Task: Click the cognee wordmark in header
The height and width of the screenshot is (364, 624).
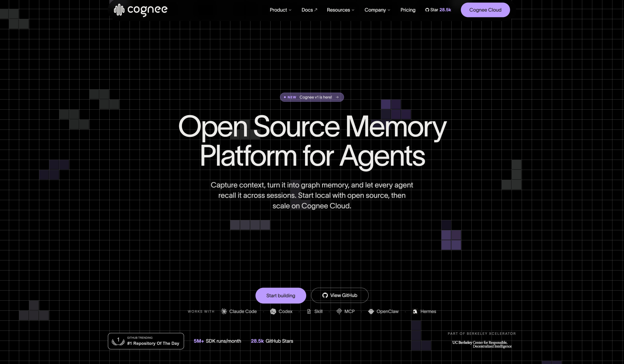Action: (147, 10)
